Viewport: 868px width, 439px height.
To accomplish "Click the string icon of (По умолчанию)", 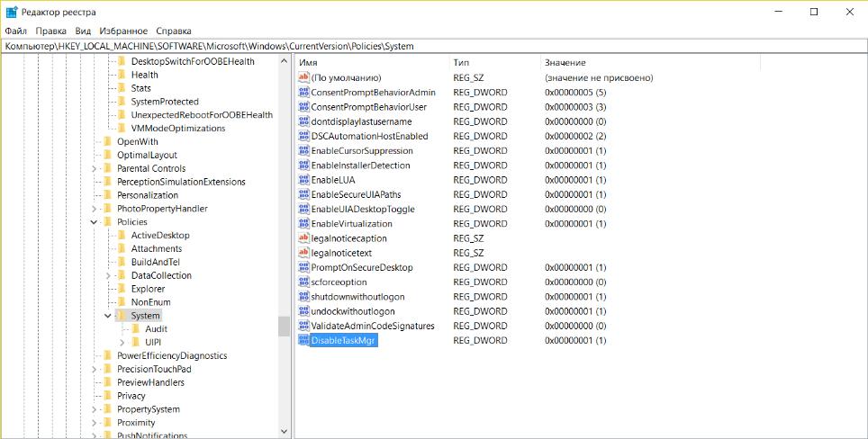I will click(x=303, y=77).
